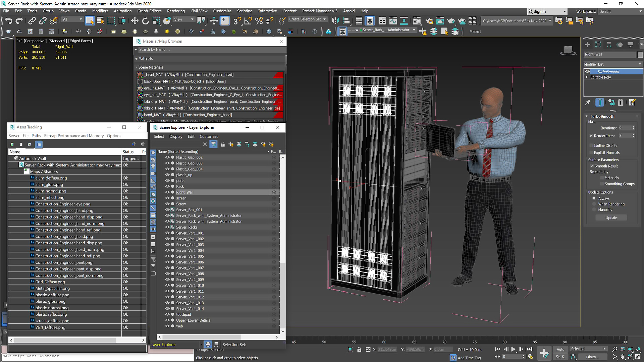Toggle visibility of Rack layer item
The height and width of the screenshot is (362, 644).
click(167, 186)
